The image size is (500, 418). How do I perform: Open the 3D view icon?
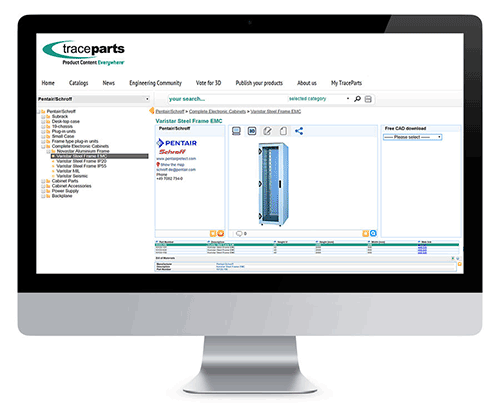click(252, 131)
